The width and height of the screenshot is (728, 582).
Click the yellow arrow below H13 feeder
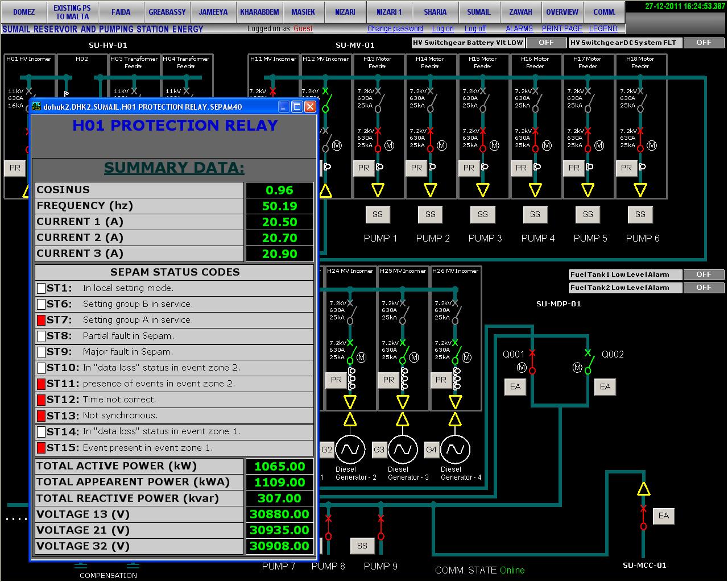pyautogui.click(x=378, y=190)
